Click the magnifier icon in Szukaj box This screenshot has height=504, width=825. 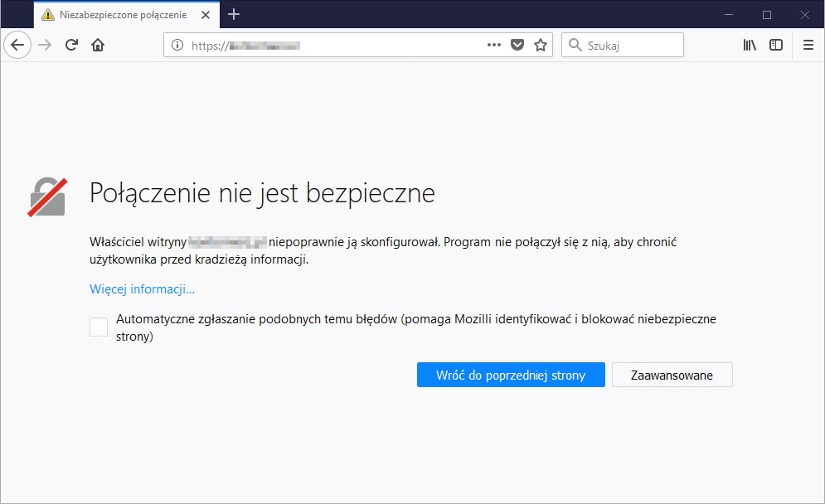(575, 45)
